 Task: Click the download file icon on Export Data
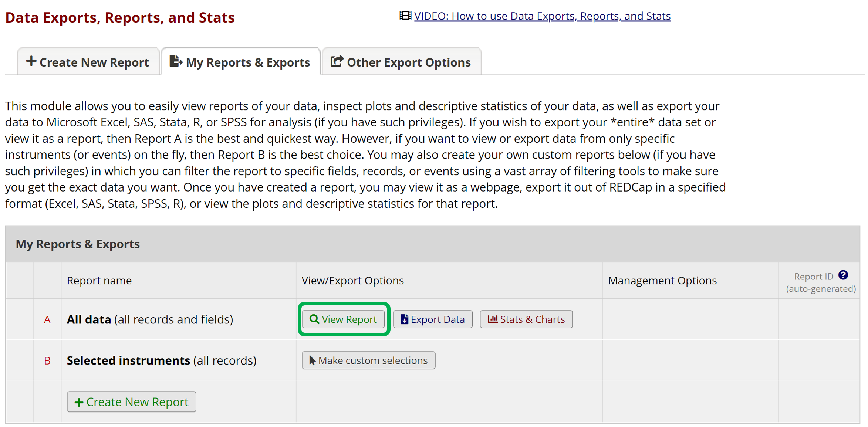point(404,319)
